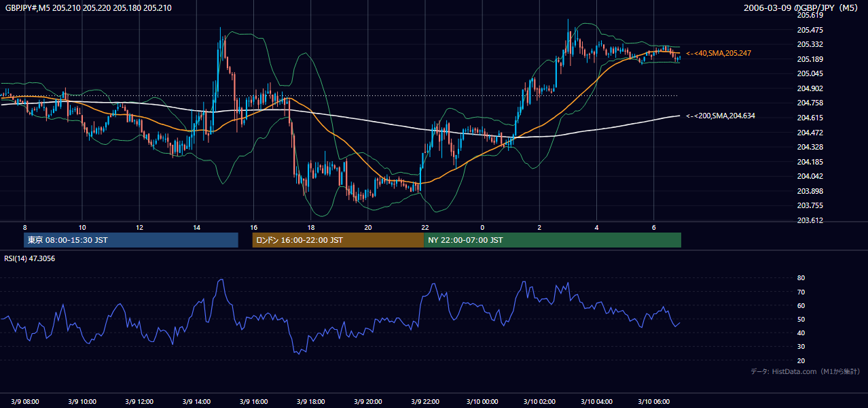Image resolution: width=868 pixels, height=408 pixels.
Task: Click the RSI(14) 47.3056 indicator label
Action: click(30, 258)
